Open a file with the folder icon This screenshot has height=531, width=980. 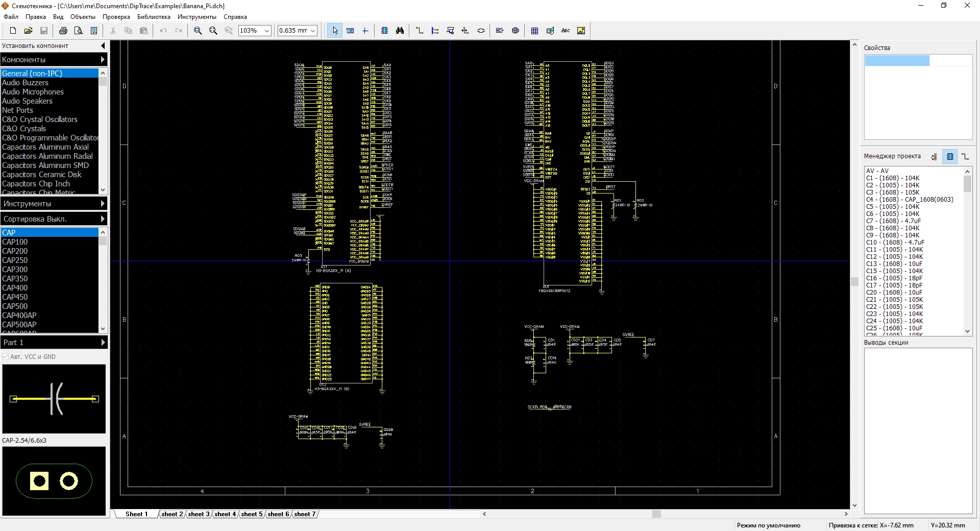[x=29, y=31]
